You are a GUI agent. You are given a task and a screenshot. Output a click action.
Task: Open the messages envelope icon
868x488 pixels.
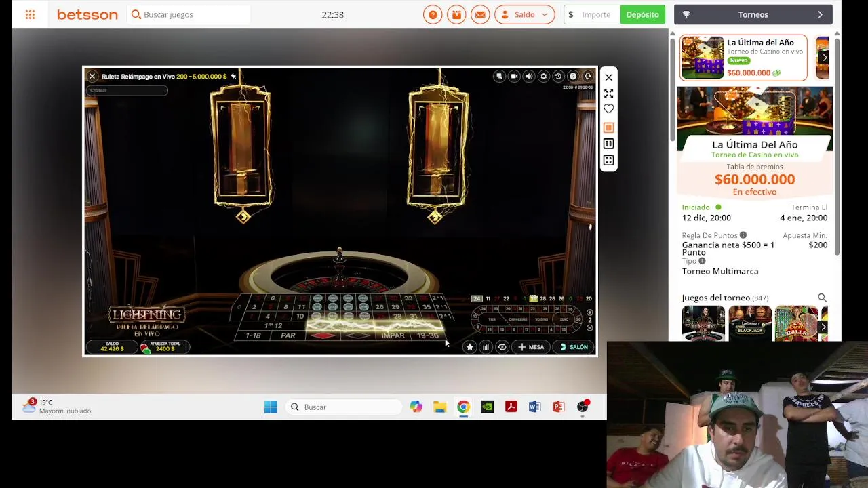(480, 14)
